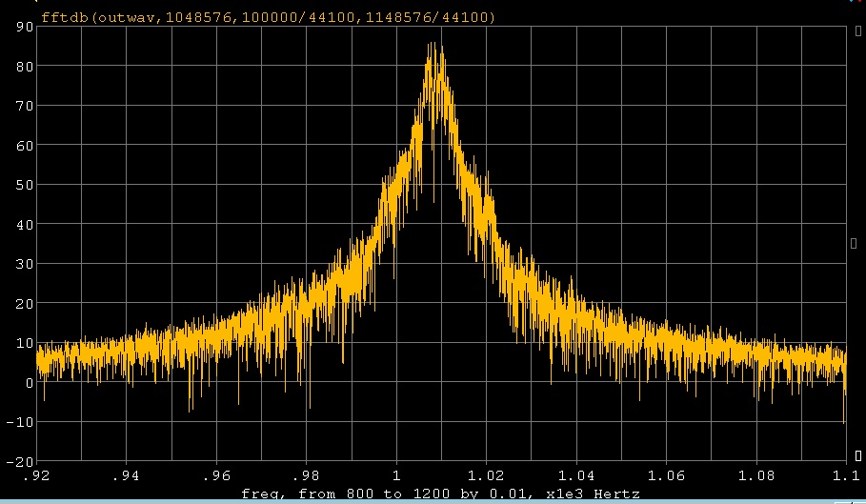This screenshot has width=866, height=504.
Task: Click the 'freq, from 800 to 1200' axis caption
Action: click(440, 494)
